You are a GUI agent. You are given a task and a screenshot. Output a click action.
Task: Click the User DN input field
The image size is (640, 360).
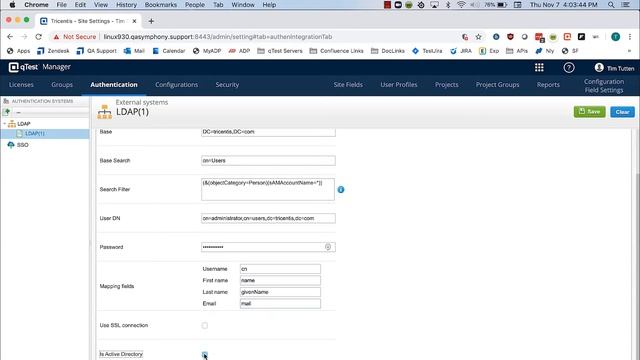(x=268, y=218)
